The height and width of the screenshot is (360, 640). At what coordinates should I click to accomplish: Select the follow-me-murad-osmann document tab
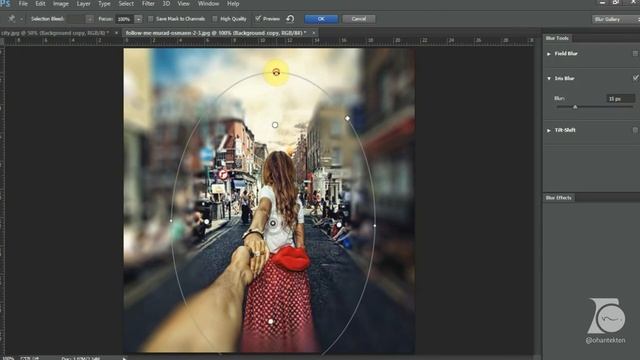coord(216,33)
